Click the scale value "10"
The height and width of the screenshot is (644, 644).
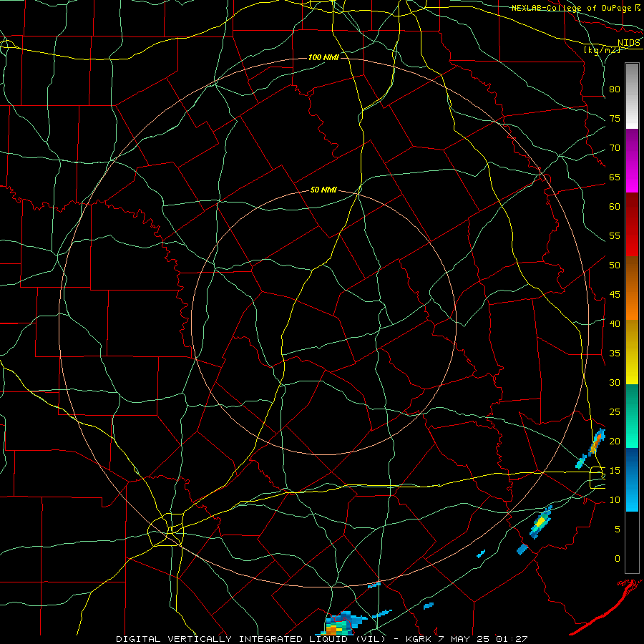click(615, 500)
